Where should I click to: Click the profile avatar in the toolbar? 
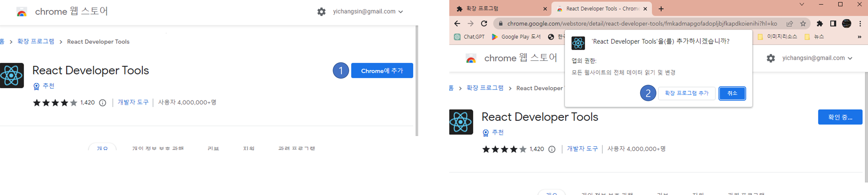[x=847, y=24]
